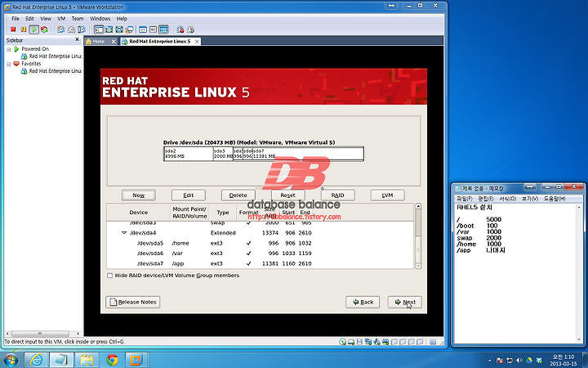The width and height of the screenshot is (588, 368).
Task: Click the LVM button
Action: click(387, 195)
